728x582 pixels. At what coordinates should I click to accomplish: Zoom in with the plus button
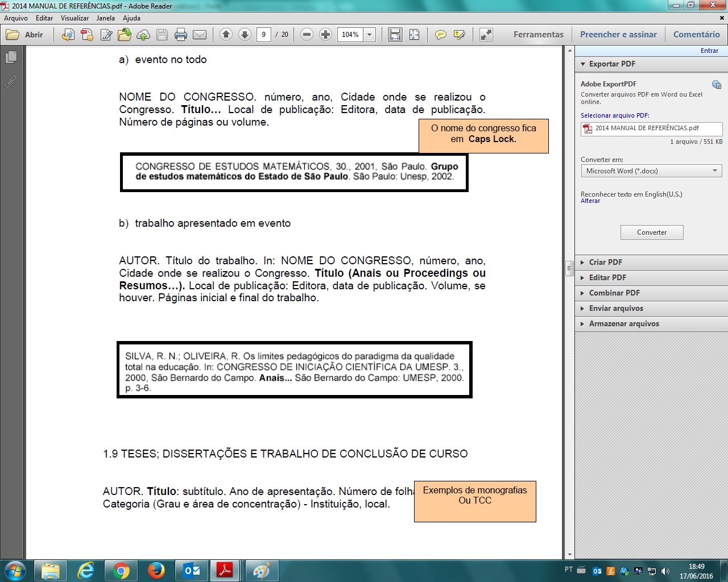pyautogui.click(x=325, y=35)
